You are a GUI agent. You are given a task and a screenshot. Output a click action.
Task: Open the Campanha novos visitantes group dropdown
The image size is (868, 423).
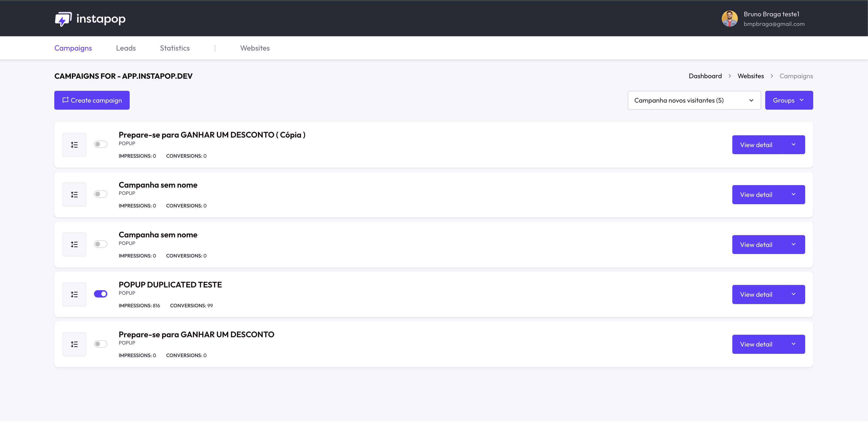(694, 101)
